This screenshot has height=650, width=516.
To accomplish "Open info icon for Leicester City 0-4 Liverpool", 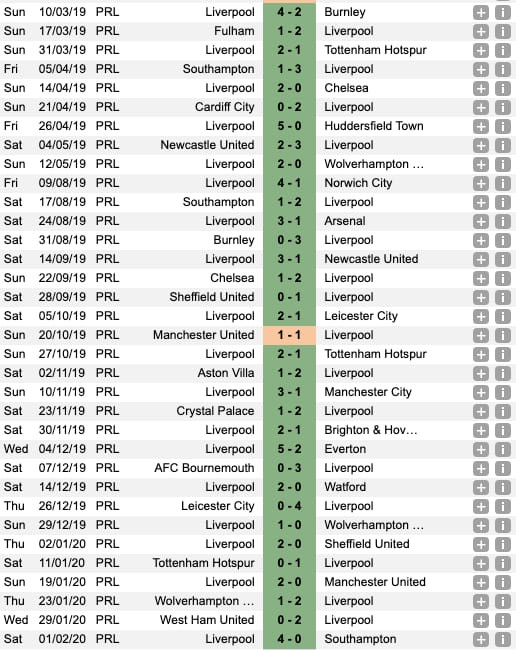I will (x=502, y=506).
